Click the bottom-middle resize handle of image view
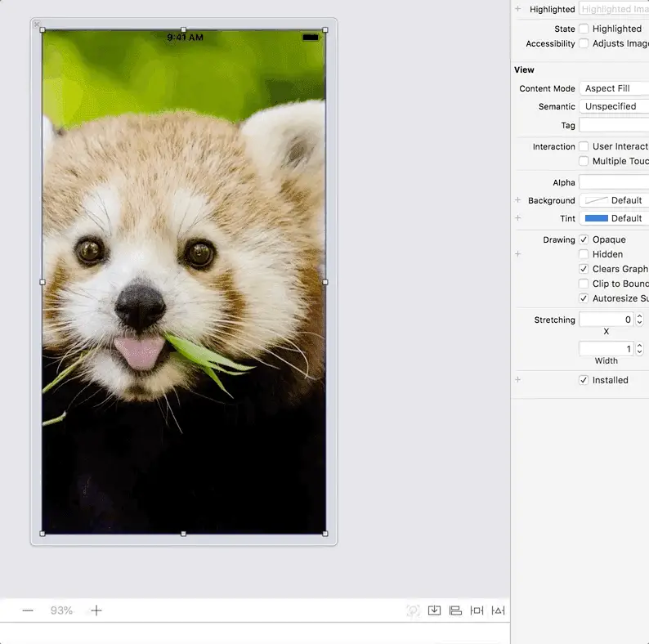 tap(183, 534)
